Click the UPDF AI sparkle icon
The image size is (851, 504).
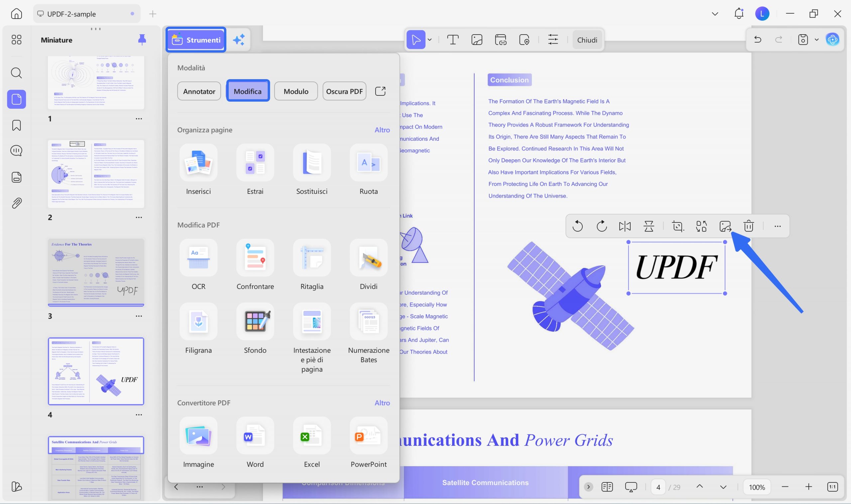click(x=239, y=40)
